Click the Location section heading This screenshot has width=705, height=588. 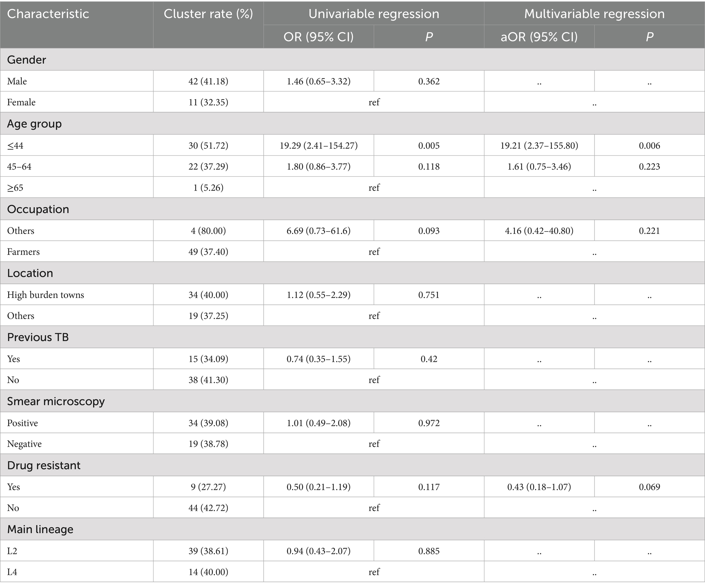pos(30,273)
